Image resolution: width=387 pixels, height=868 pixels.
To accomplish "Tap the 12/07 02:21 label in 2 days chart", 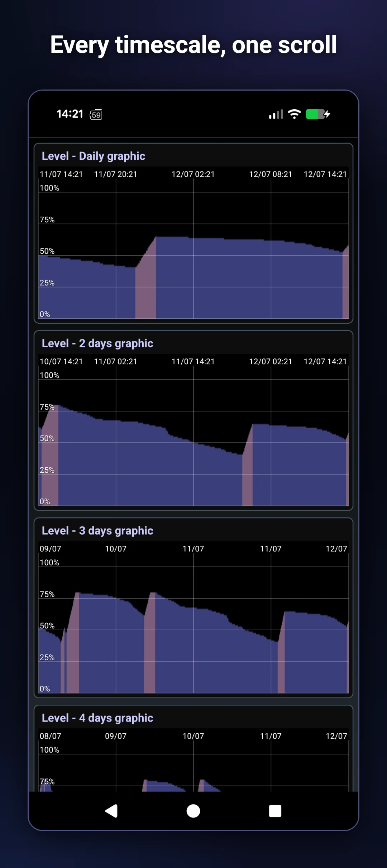I will click(x=271, y=362).
